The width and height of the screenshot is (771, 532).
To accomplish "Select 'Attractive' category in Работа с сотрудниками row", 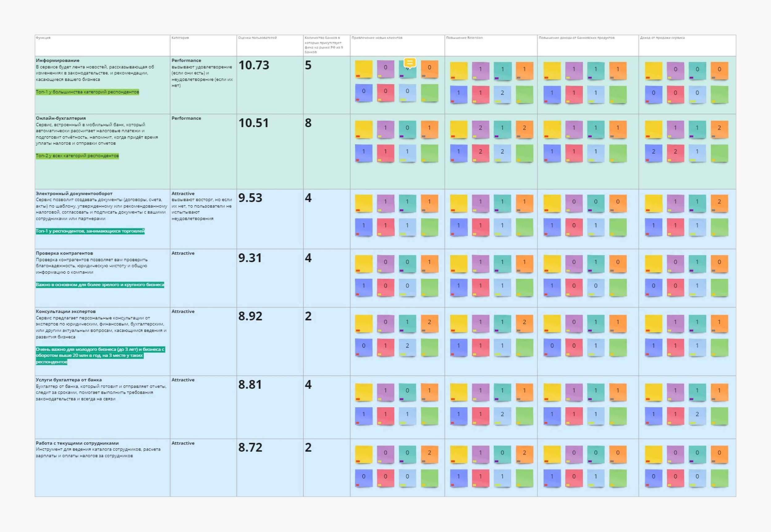I will click(183, 443).
